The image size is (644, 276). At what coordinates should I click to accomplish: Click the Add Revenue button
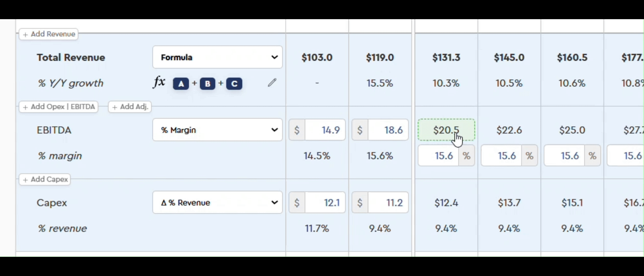[x=49, y=34]
